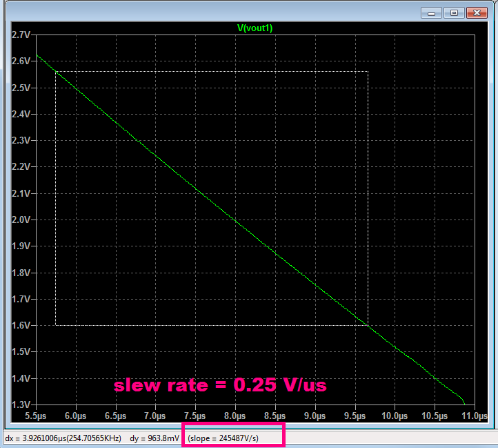This screenshot has height=448, width=498.
Task: Click the 2.7V vertical axis label
Action: coord(21,35)
